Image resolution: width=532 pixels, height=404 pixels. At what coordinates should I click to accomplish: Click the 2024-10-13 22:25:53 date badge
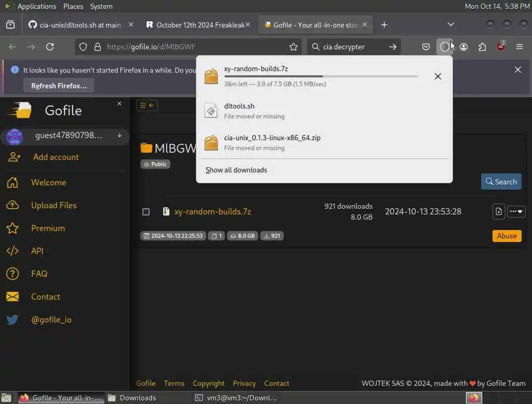(173, 236)
